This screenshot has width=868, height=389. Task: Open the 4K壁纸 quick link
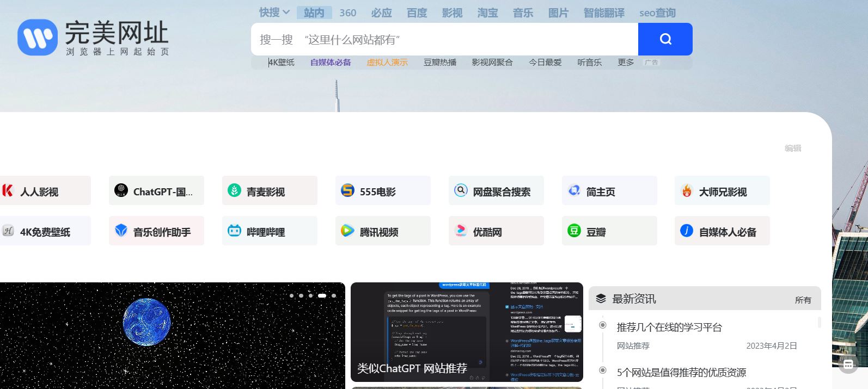[281, 63]
